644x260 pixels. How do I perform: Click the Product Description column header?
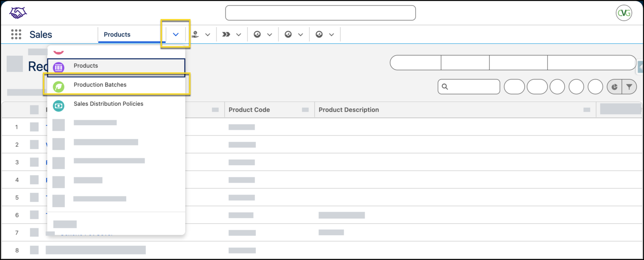coord(455,110)
